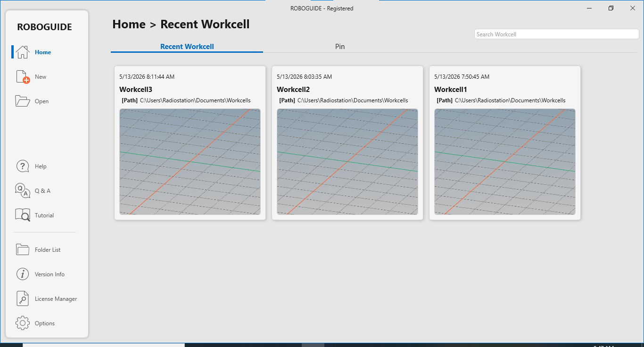The width and height of the screenshot is (644, 347).
Task: Open the Workcell1 preview thumbnail
Action: click(x=505, y=162)
